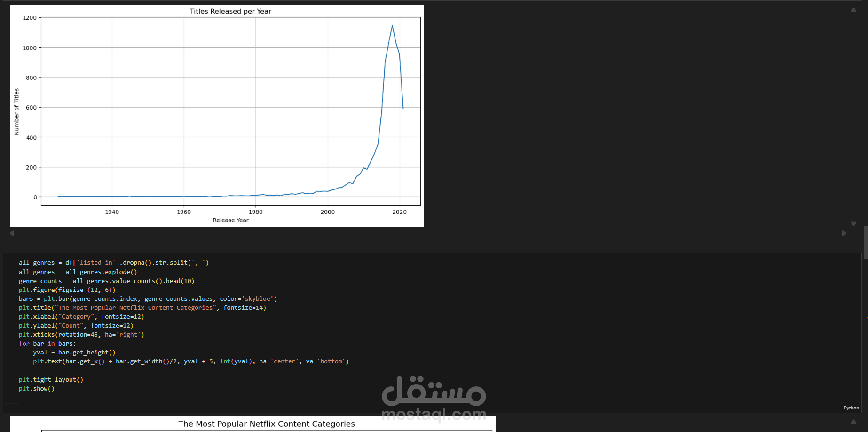Click the plt.xticks(rotation=45) line
The height and width of the screenshot is (432, 868).
[x=81, y=335]
